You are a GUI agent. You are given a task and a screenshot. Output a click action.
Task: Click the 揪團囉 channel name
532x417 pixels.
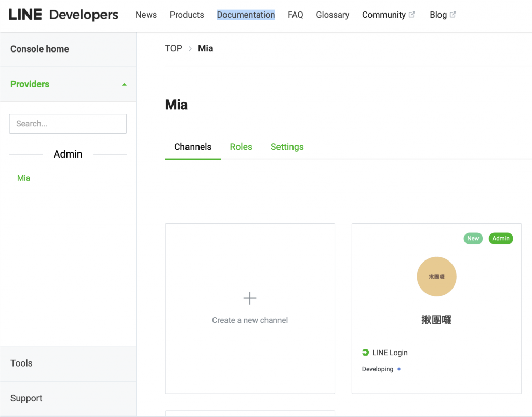pos(436,320)
